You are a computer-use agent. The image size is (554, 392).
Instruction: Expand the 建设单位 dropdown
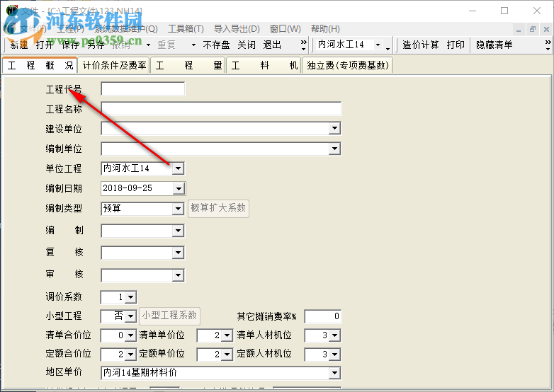(x=334, y=129)
